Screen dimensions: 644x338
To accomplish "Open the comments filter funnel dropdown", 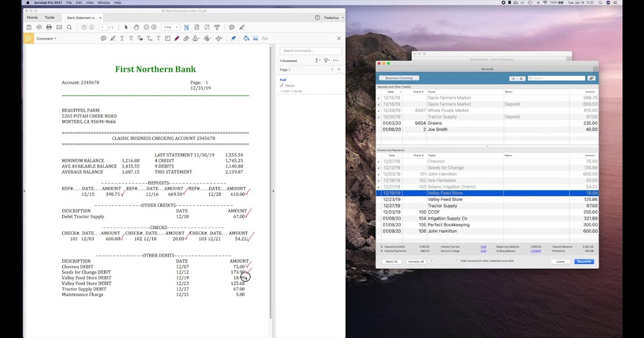I will [326, 61].
